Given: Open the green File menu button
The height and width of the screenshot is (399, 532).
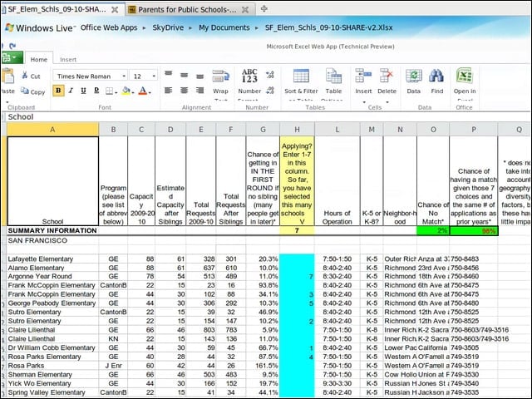Looking at the screenshot, I should (x=12, y=57).
